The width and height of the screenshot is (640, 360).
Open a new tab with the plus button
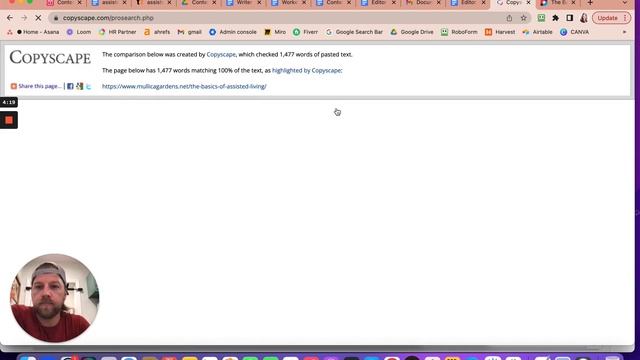[590, 3]
